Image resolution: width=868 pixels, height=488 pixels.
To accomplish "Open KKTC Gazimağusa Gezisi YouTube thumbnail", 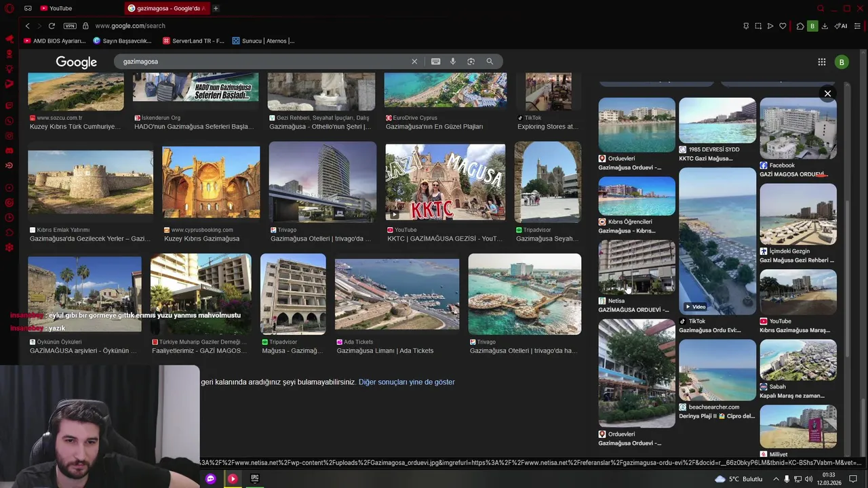I will click(445, 182).
